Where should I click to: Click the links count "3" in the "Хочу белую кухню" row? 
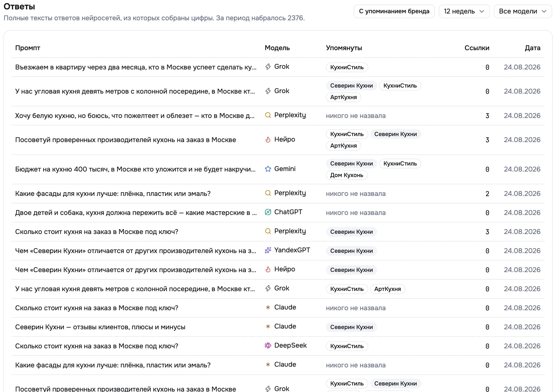487,116
